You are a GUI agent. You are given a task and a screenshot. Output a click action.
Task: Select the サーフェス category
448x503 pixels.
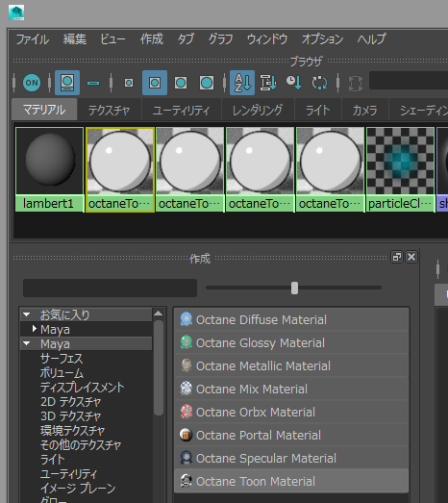(62, 359)
